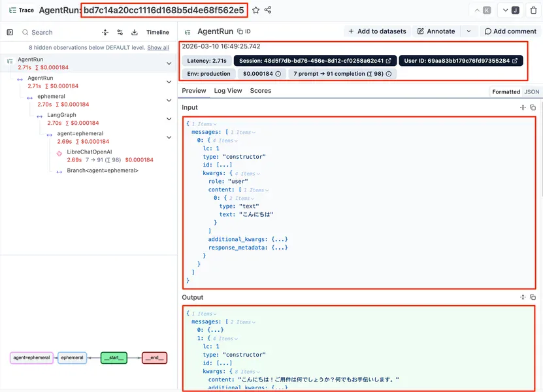The width and height of the screenshot is (543, 392).
Task: Open the tree view settings filter icon
Action: (x=120, y=32)
